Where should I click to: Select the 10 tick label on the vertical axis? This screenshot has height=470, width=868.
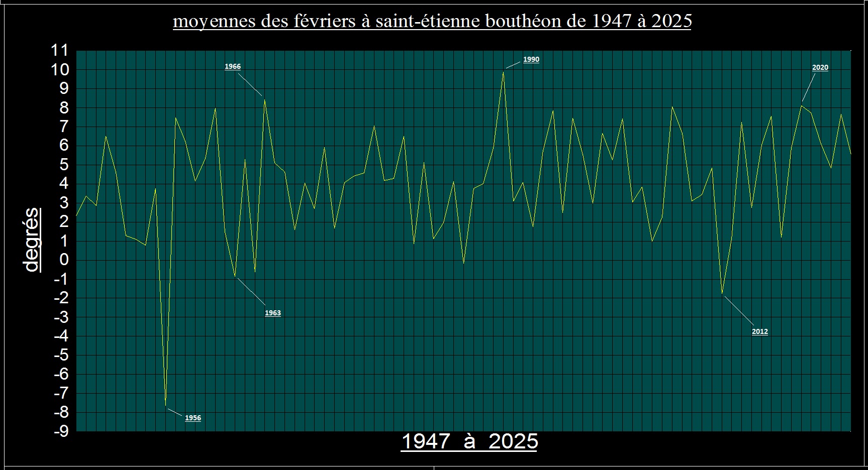tap(60, 69)
